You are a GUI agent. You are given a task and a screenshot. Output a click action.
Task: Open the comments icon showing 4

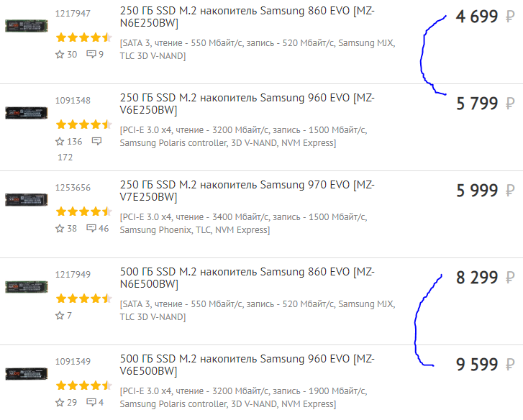click(91, 403)
